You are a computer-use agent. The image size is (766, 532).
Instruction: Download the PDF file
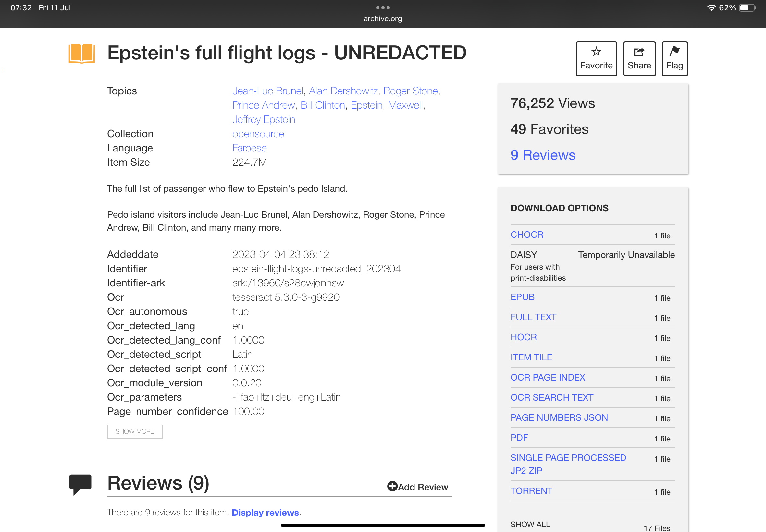coord(519,438)
